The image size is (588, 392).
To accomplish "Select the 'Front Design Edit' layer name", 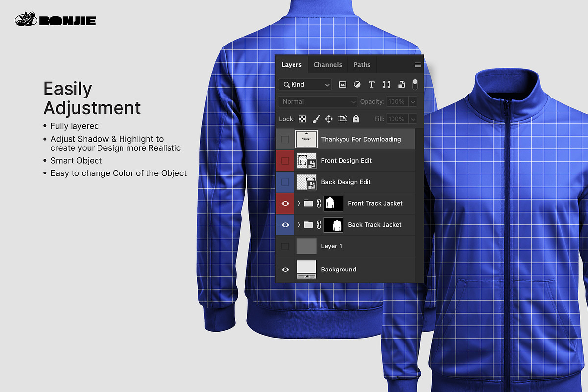I will coord(346,161).
